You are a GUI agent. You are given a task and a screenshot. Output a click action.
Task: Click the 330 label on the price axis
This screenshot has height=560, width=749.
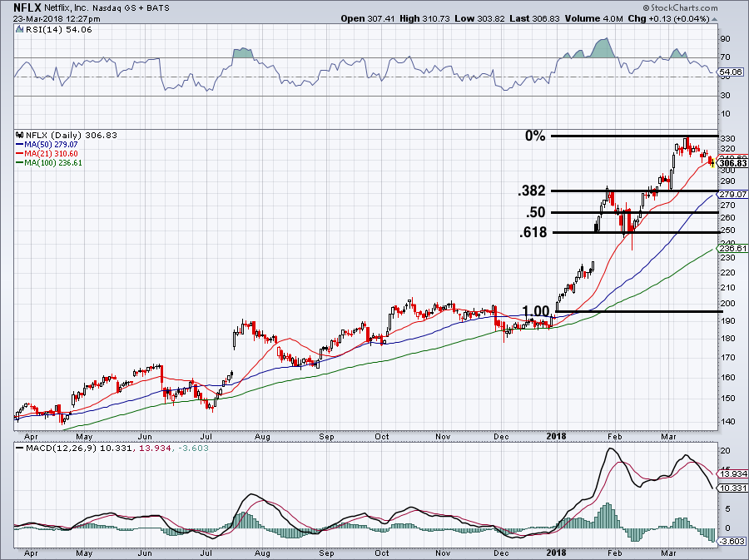coord(727,138)
